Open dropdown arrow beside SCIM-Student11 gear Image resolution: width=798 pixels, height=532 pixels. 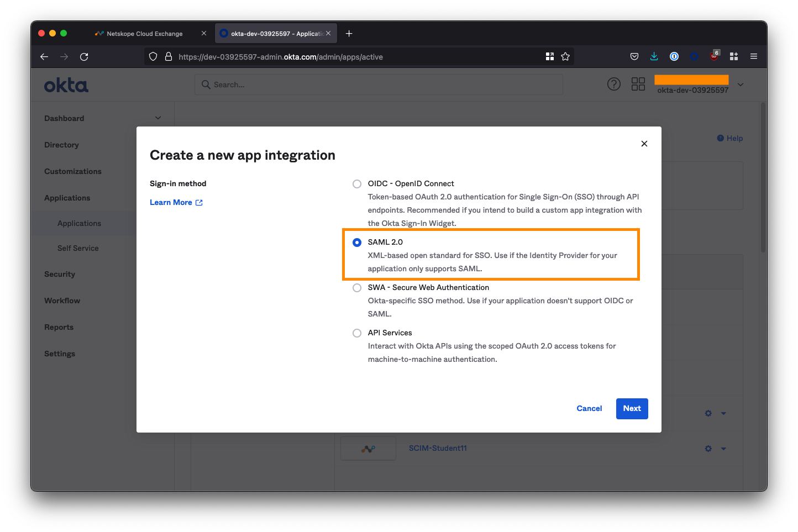tap(723, 449)
